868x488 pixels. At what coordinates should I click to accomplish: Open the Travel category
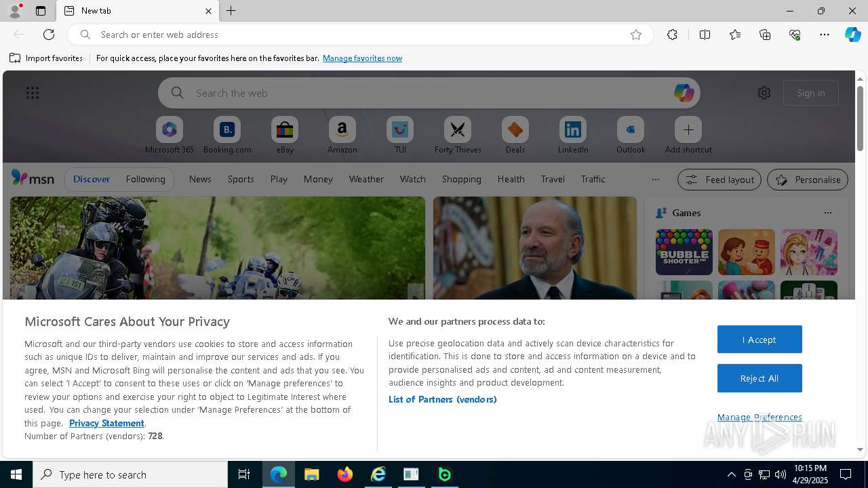tap(553, 179)
